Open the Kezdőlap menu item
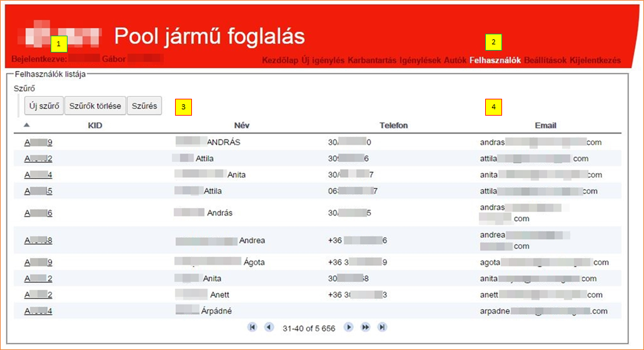This screenshot has height=350, width=644. tap(279, 61)
